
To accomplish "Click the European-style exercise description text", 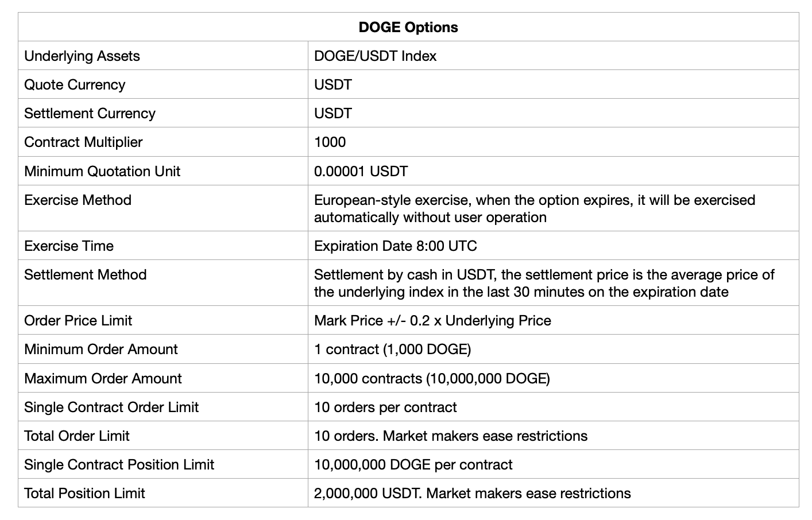I will 534,208.
